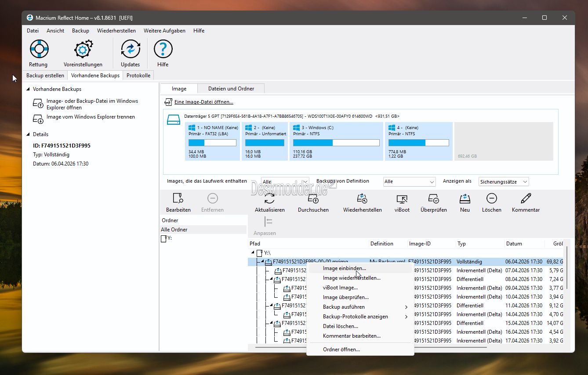Viewport: 588px width, 375px height.
Task: Open the Hilfe question mark icon
Action: click(163, 49)
